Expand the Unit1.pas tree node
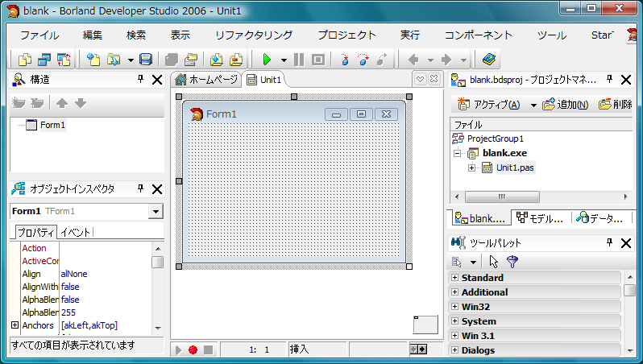Screen dimensions: 643x364 coord(472,168)
